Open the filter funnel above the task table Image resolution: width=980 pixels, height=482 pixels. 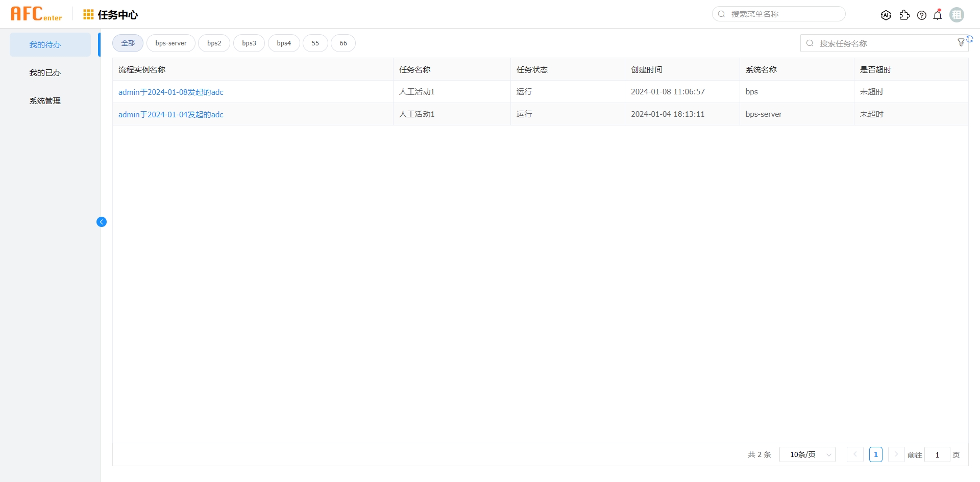[x=962, y=43]
